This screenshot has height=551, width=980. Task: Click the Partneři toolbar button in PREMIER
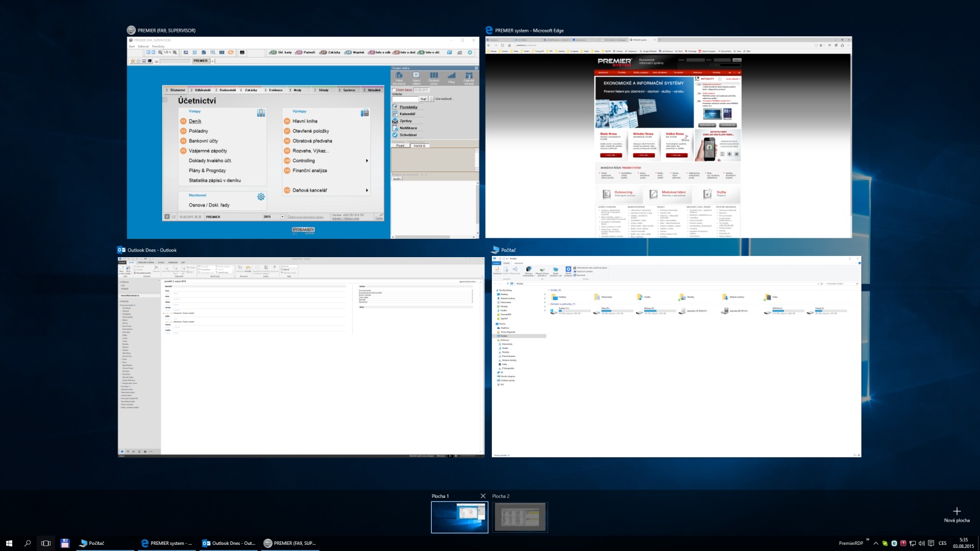305,52
